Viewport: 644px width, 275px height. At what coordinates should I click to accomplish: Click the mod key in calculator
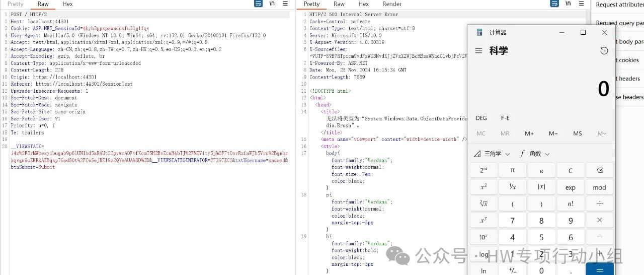pyautogui.click(x=599, y=187)
